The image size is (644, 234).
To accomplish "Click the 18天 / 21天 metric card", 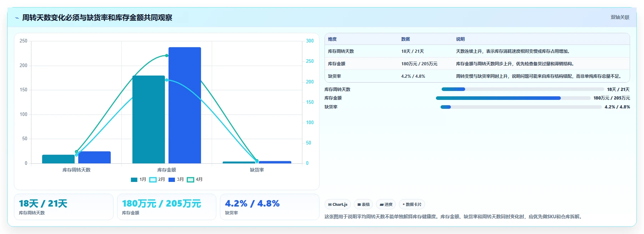I will 64,207.
